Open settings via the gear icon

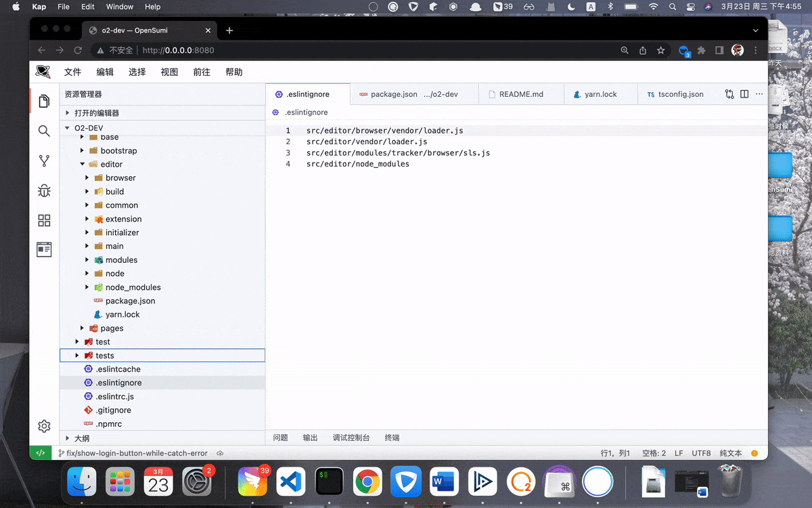click(44, 426)
